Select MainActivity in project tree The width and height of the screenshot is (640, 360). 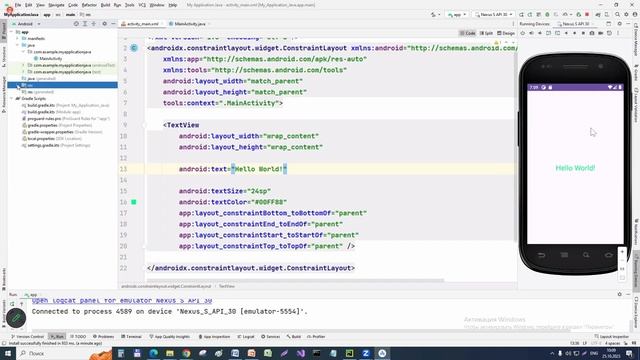tap(48, 58)
